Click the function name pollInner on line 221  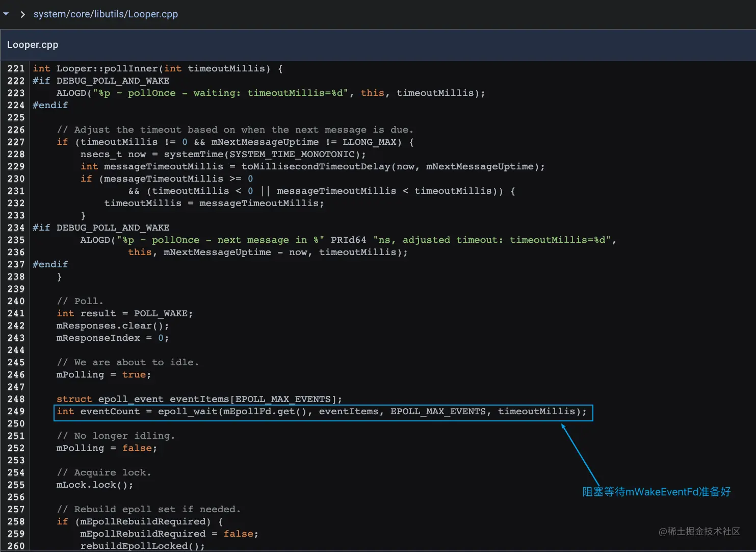point(131,68)
